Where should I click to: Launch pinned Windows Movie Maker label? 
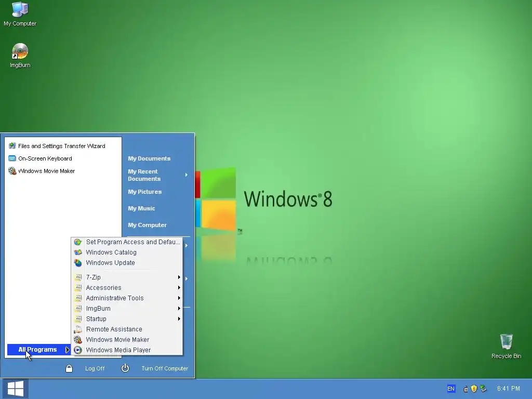pyautogui.click(x=46, y=171)
